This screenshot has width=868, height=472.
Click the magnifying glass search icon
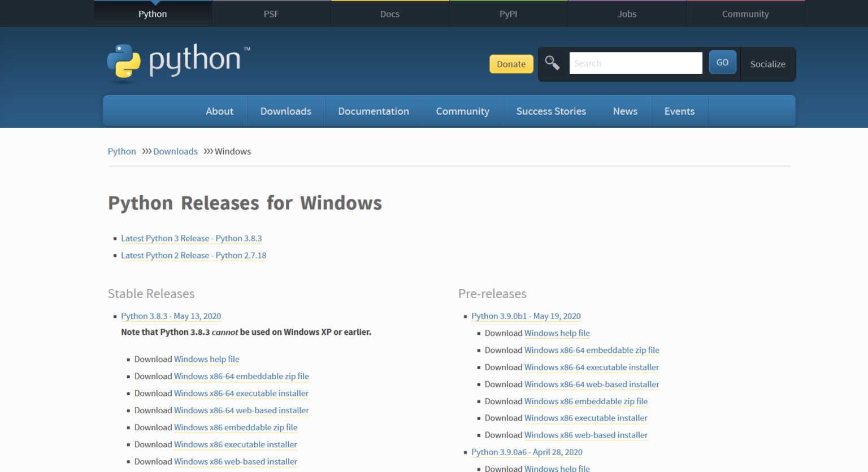coord(552,63)
